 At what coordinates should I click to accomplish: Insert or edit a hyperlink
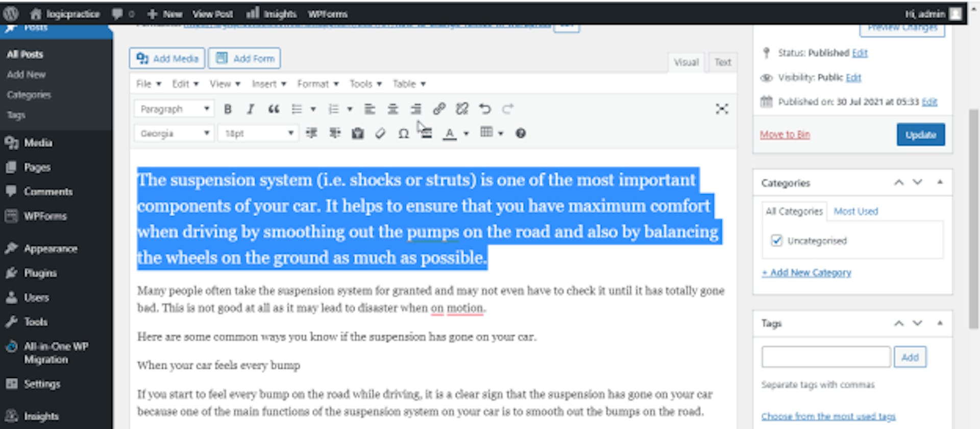[439, 109]
